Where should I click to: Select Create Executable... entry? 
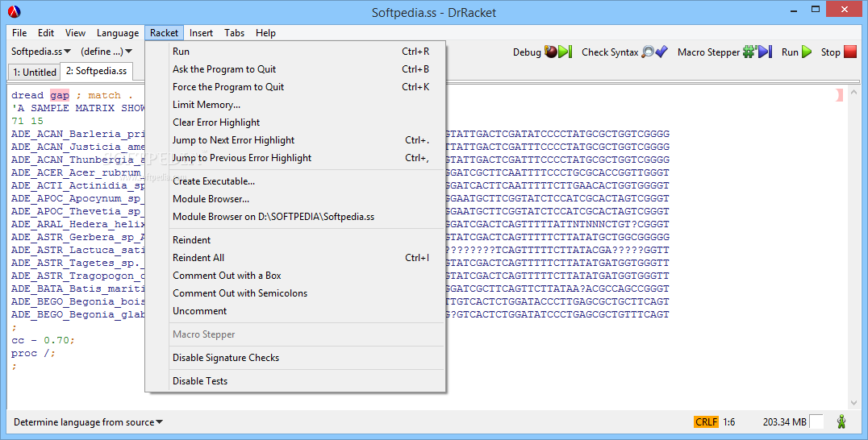point(295,181)
